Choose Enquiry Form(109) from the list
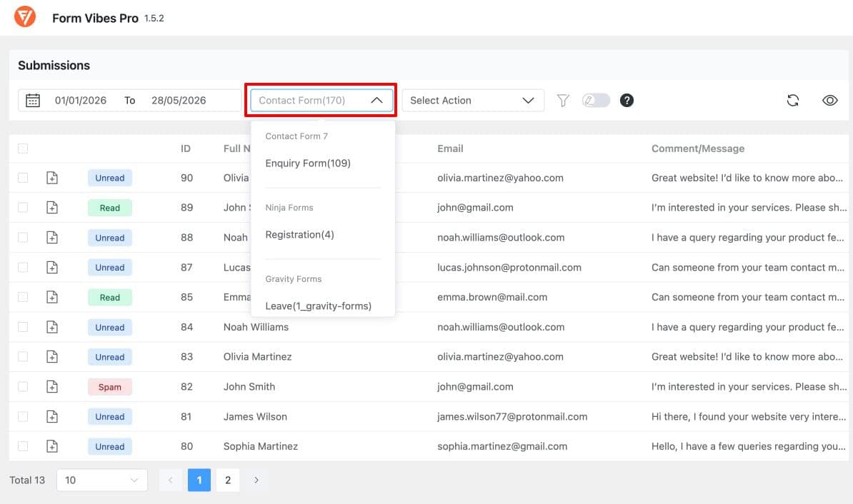This screenshot has height=504, width=853. (x=308, y=163)
